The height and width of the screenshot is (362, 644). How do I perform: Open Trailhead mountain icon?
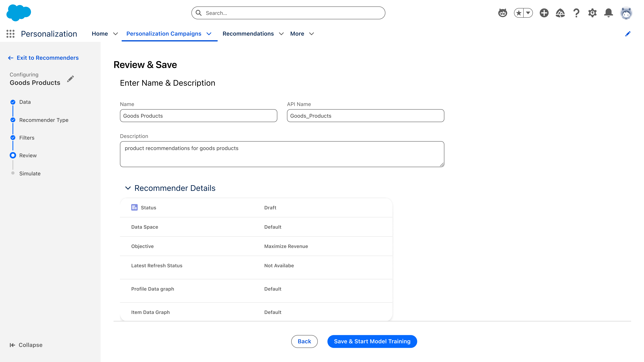pyautogui.click(x=560, y=13)
